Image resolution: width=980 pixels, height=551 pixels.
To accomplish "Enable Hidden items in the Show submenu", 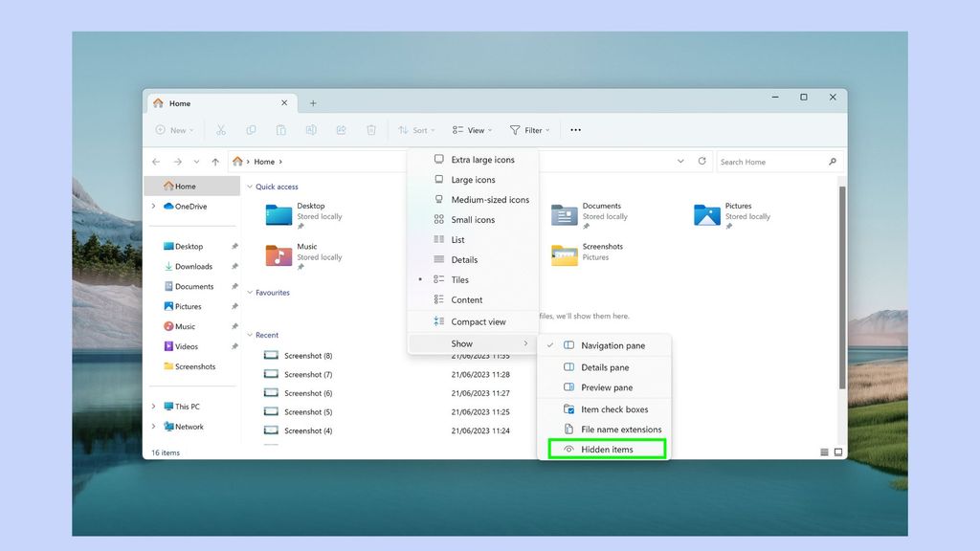I will point(605,449).
